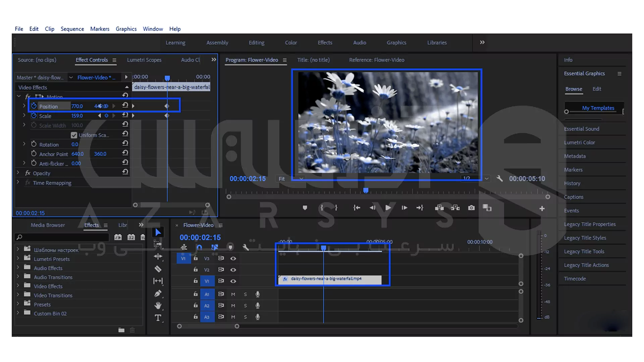This screenshot has height=362, width=644.
Task: Select the Pen tool
Action: point(158,294)
